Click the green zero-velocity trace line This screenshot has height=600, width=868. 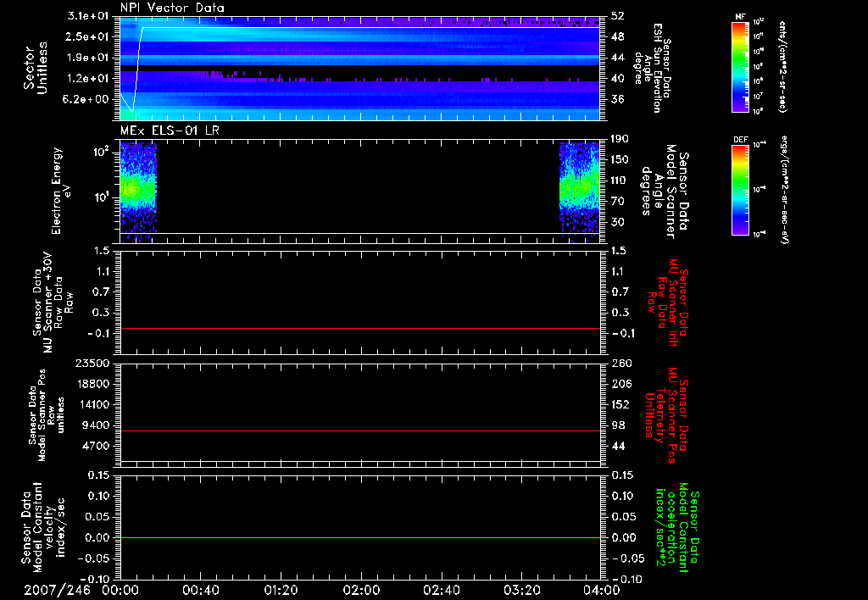(x=360, y=537)
